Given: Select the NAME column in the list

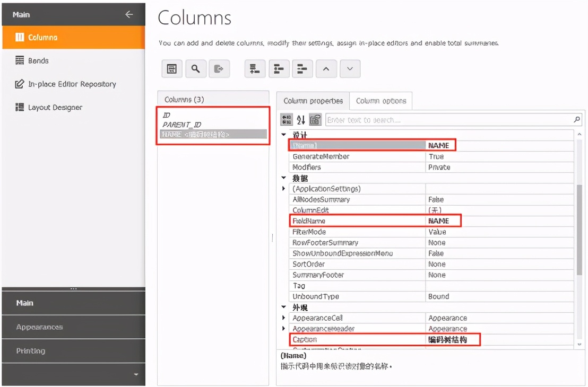Looking at the screenshot, I should pyautogui.click(x=213, y=134).
